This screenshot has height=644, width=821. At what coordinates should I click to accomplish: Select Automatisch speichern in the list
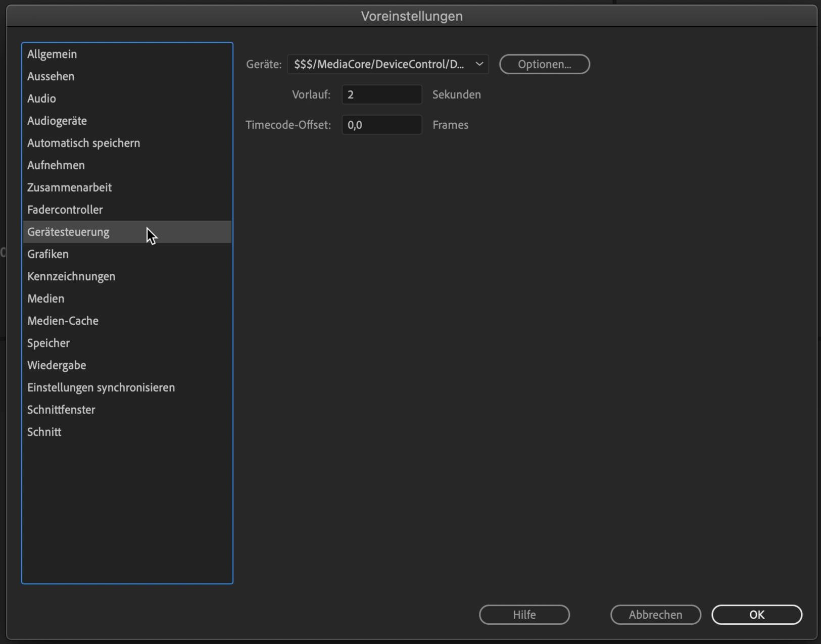click(83, 143)
